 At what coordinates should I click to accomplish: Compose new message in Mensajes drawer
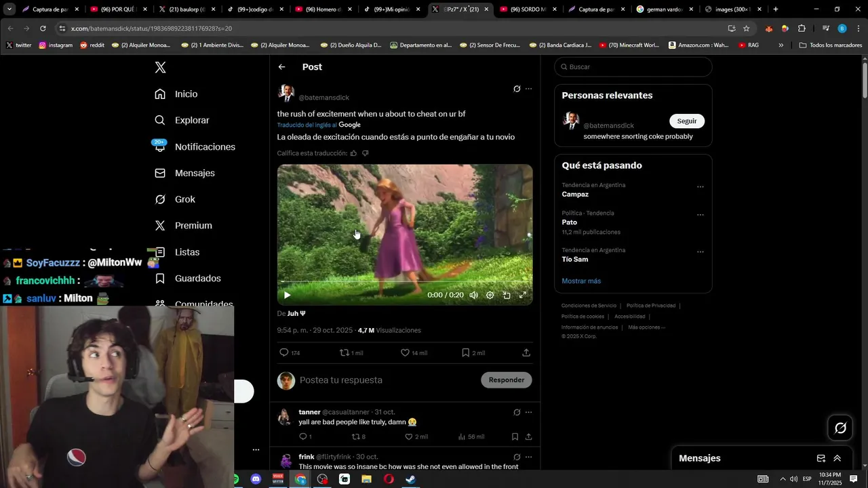(821, 458)
